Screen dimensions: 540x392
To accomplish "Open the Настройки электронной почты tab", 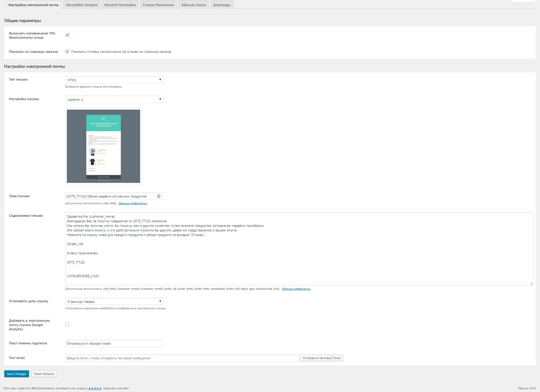I will [34, 5].
